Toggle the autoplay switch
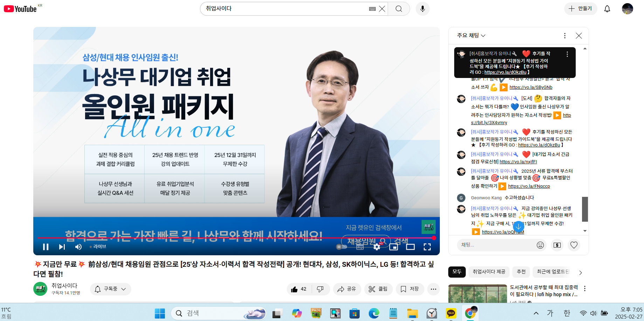 341,247
